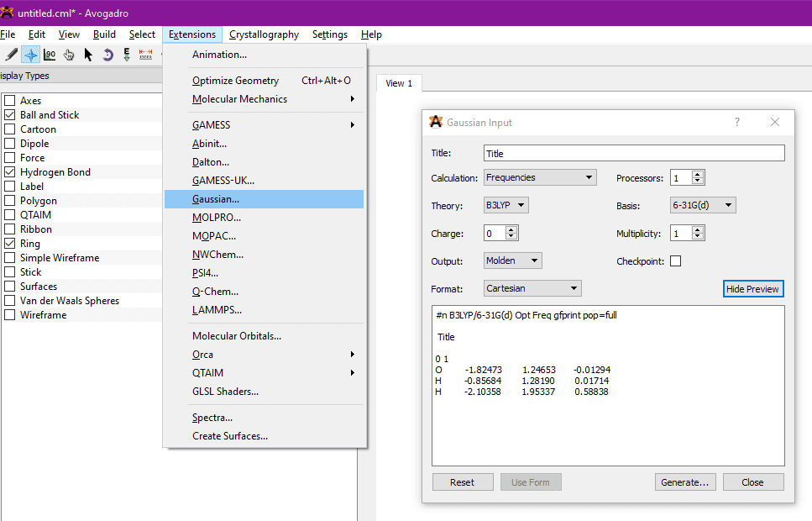Choose MOPAC... from Extensions menu

214,236
